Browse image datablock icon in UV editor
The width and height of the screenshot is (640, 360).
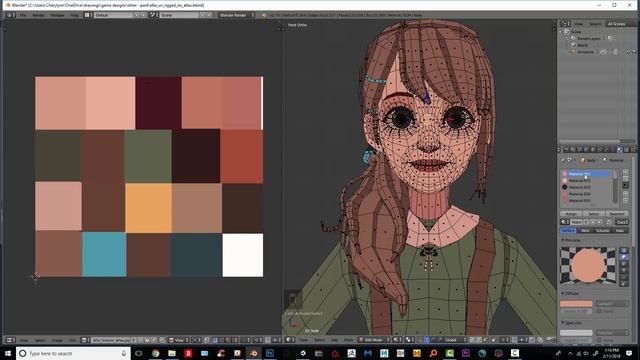[x=85, y=340]
